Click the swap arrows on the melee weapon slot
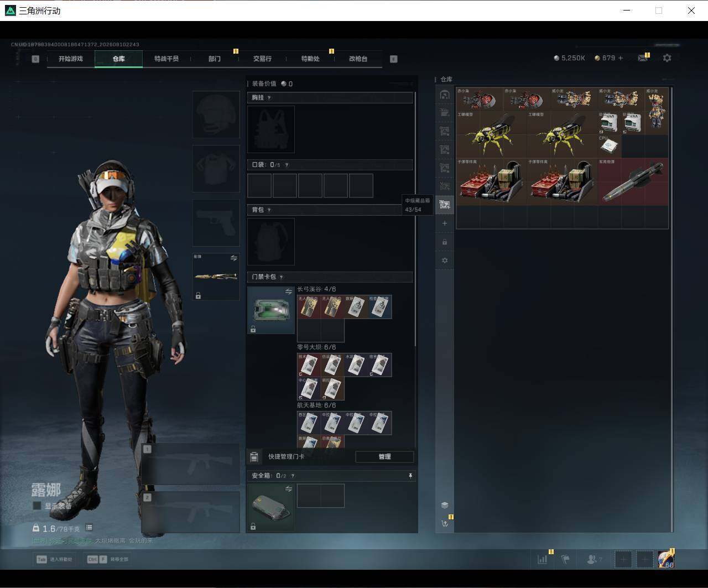The width and height of the screenshot is (708, 588). [233, 258]
